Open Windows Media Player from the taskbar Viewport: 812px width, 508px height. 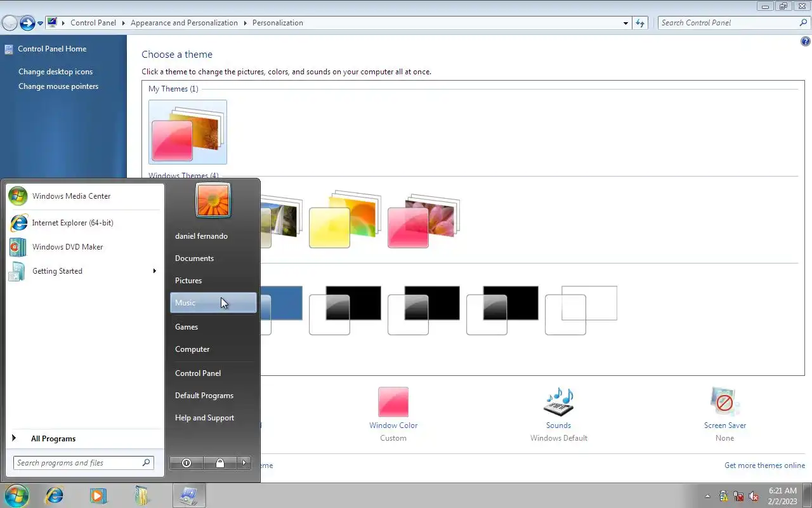pos(98,495)
